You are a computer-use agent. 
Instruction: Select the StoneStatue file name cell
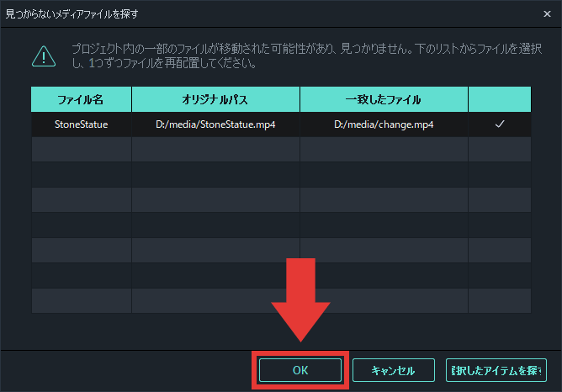[82, 124]
